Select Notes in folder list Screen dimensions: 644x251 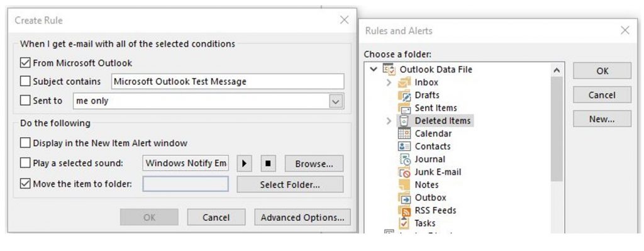426,184
